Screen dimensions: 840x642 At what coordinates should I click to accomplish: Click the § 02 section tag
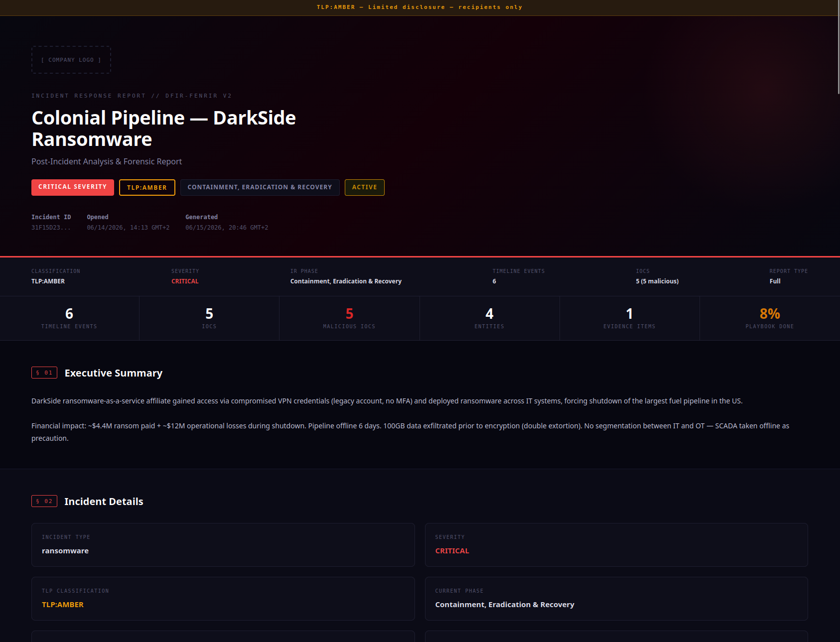[44, 501]
